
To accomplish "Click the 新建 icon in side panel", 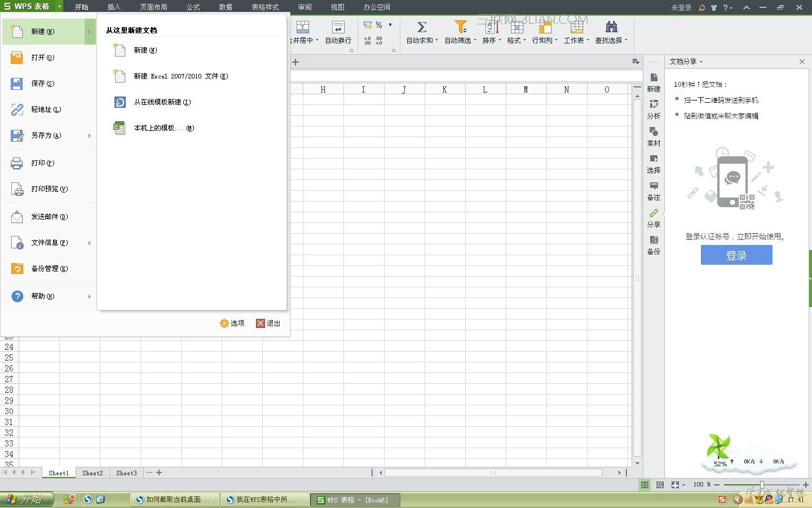I will tap(654, 77).
